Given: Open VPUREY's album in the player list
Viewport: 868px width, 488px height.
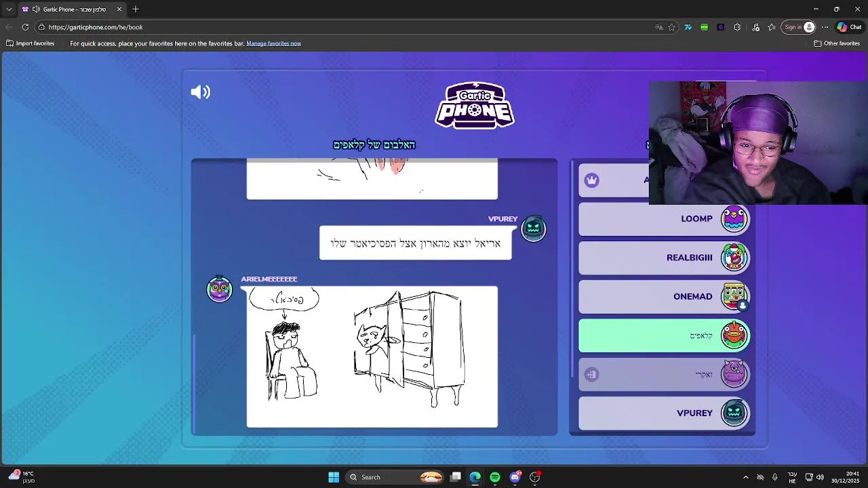Looking at the screenshot, I should coord(664,413).
